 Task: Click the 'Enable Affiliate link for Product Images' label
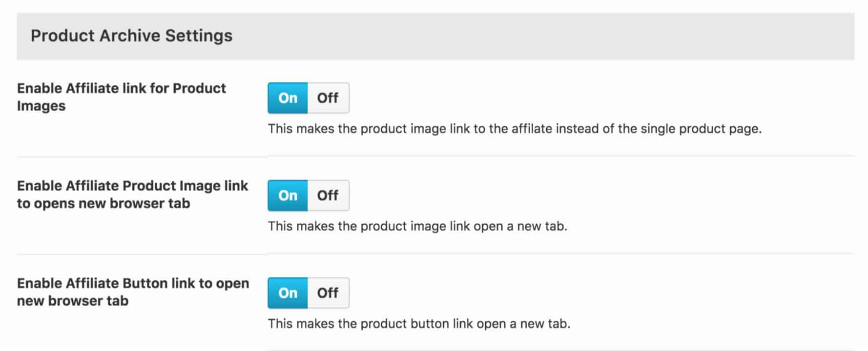[x=122, y=97]
